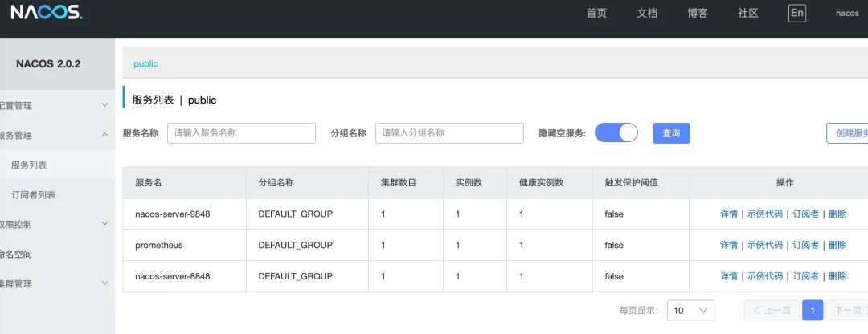Click the NACOS logo
868x334 pixels.
pos(47,12)
